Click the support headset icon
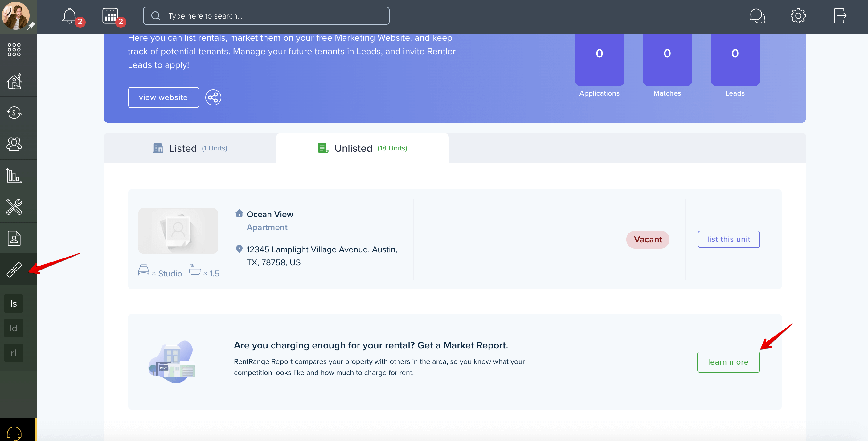Screen dimensions: 868x441 [14, 433]
